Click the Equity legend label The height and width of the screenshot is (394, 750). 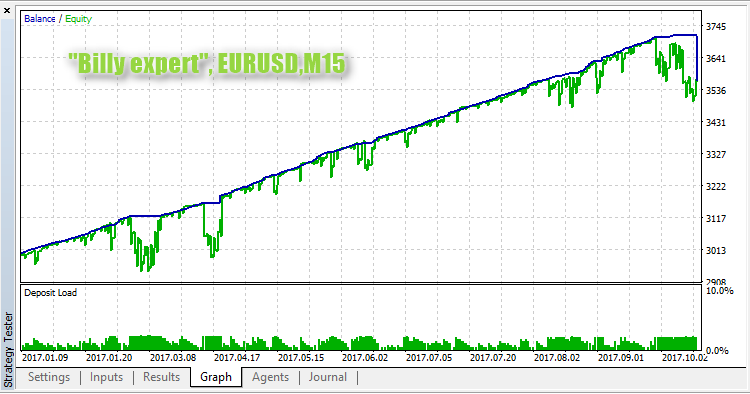coord(78,19)
